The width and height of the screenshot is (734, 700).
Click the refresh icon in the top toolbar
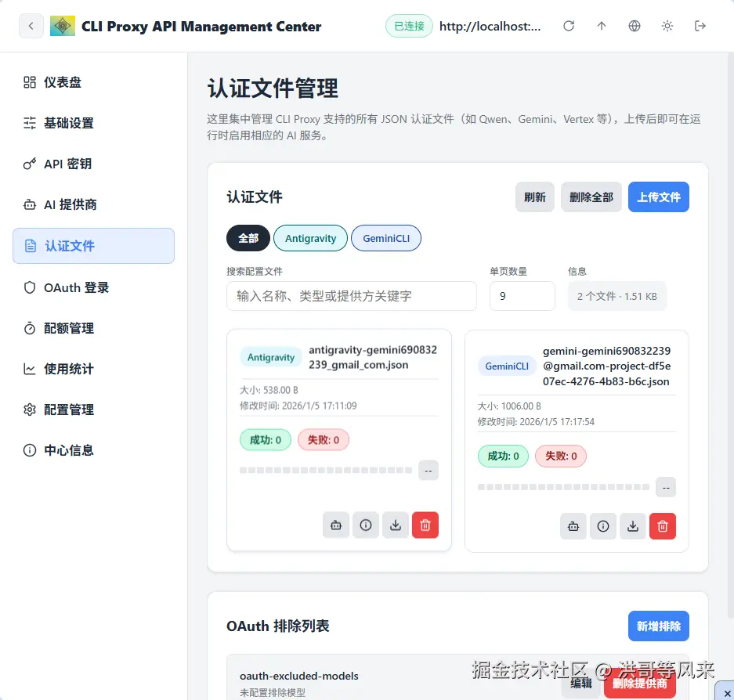[x=569, y=25]
